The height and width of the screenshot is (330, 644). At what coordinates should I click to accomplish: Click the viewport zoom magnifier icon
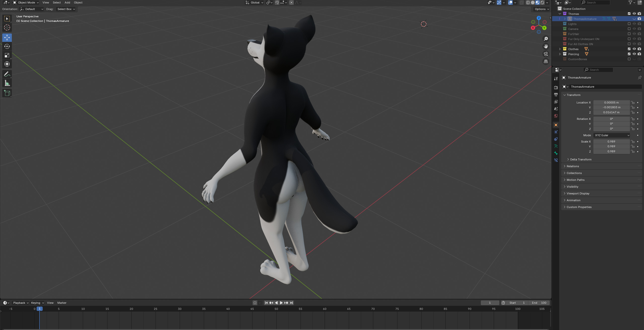[x=546, y=39]
